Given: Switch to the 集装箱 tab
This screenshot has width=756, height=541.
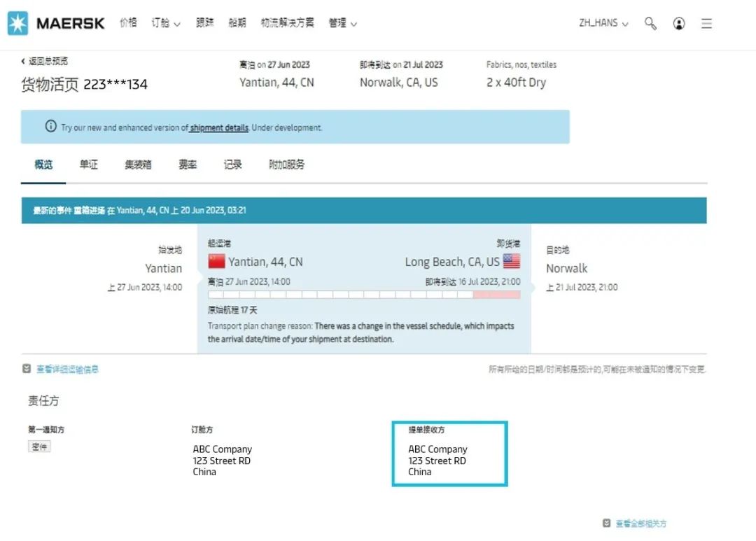Looking at the screenshot, I should (138, 164).
